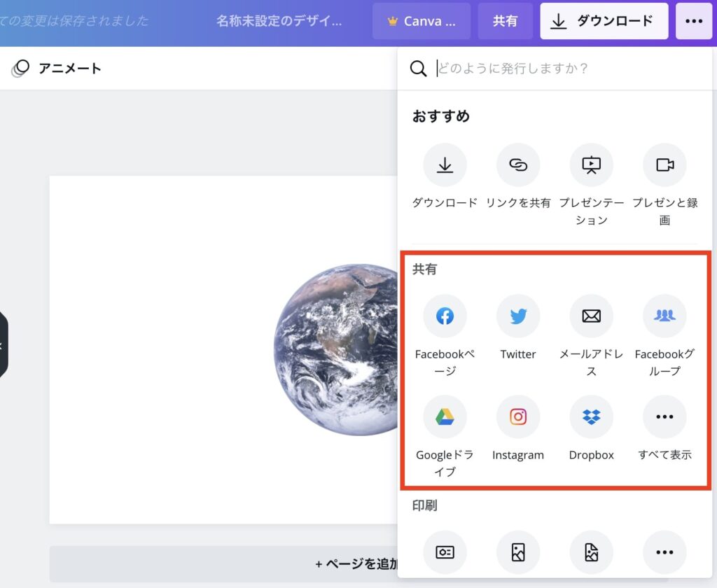Click the 共有 button in the top bar
Image resolution: width=717 pixels, height=588 pixels.
[x=506, y=21]
